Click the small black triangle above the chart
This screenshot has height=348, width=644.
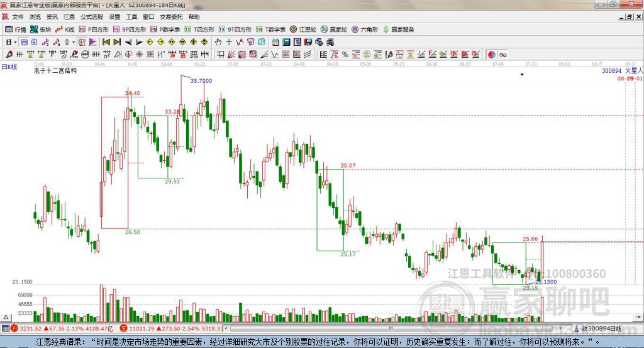522,75
